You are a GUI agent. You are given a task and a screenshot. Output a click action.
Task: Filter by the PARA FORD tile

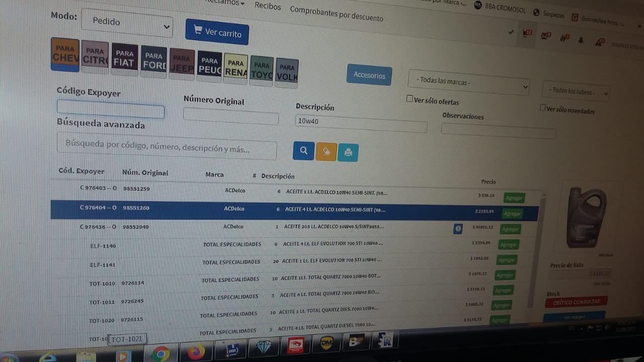[153, 62]
